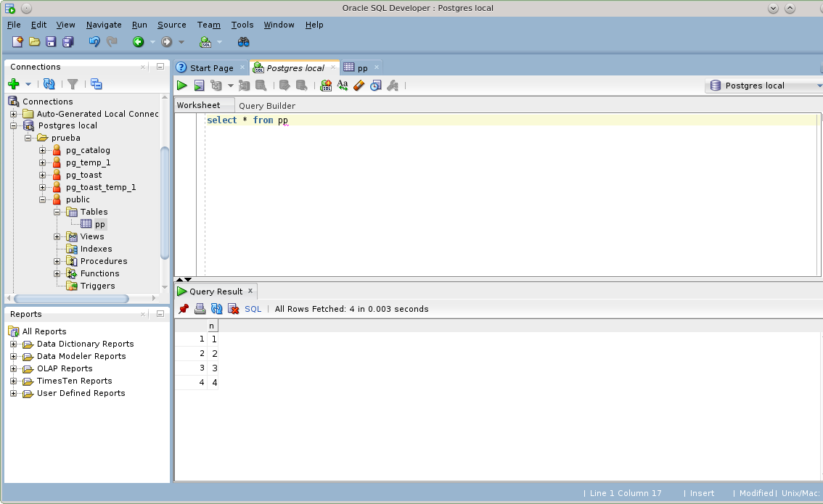Refresh the query result grid
823x504 pixels.
pos(216,309)
